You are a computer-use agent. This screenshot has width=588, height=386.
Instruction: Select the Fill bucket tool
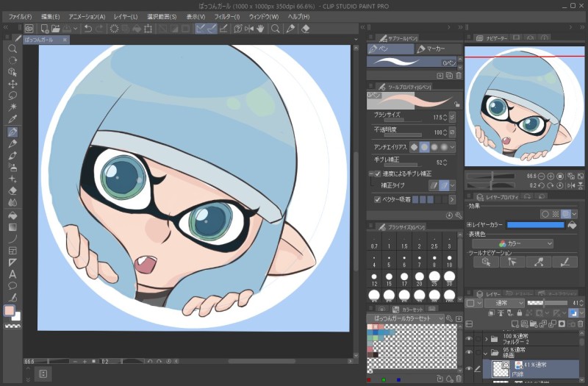point(12,215)
